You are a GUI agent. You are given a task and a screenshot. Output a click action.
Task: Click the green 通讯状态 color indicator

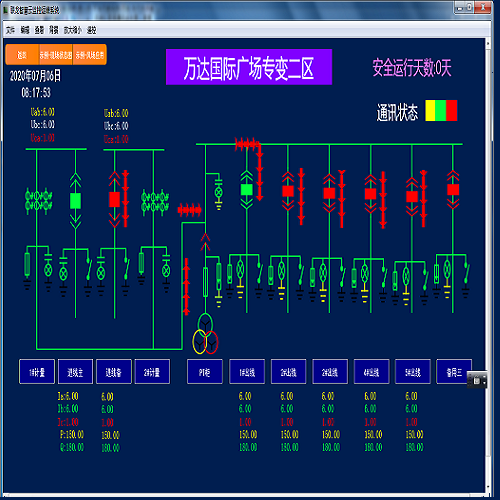(441, 110)
